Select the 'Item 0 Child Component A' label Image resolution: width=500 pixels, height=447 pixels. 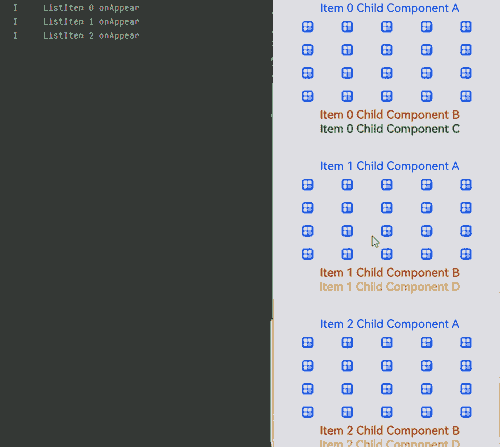point(389,8)
